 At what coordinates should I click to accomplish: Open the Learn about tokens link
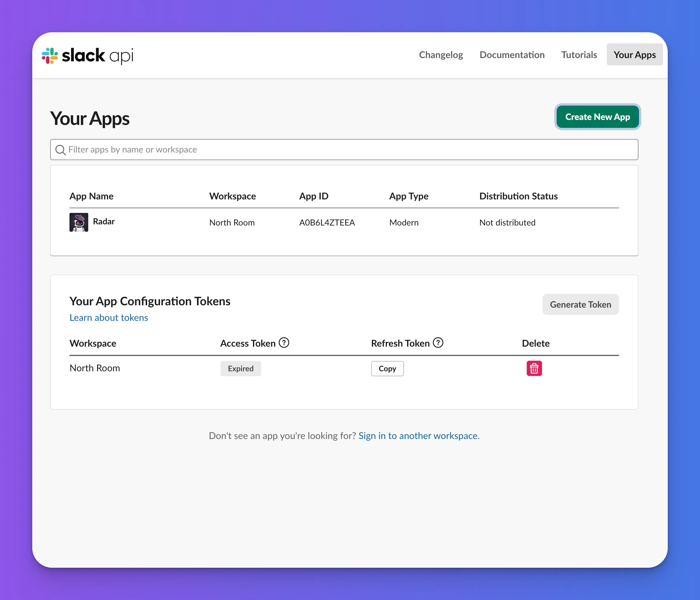[x=109, y=318]
